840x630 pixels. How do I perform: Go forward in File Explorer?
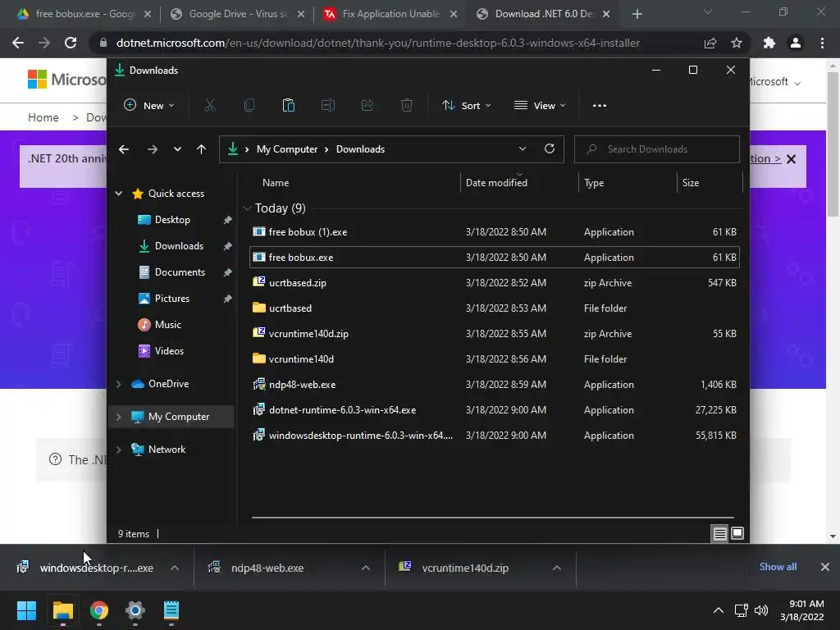153,149
